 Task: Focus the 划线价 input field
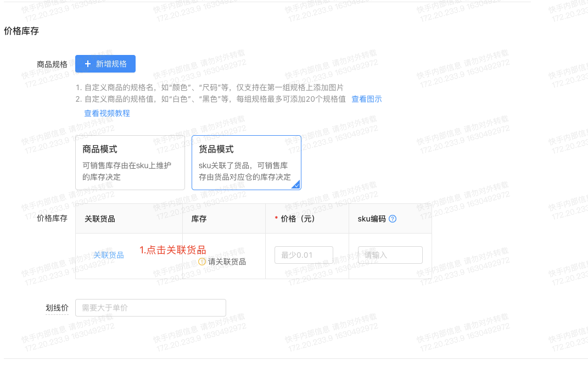click(151, 308)
